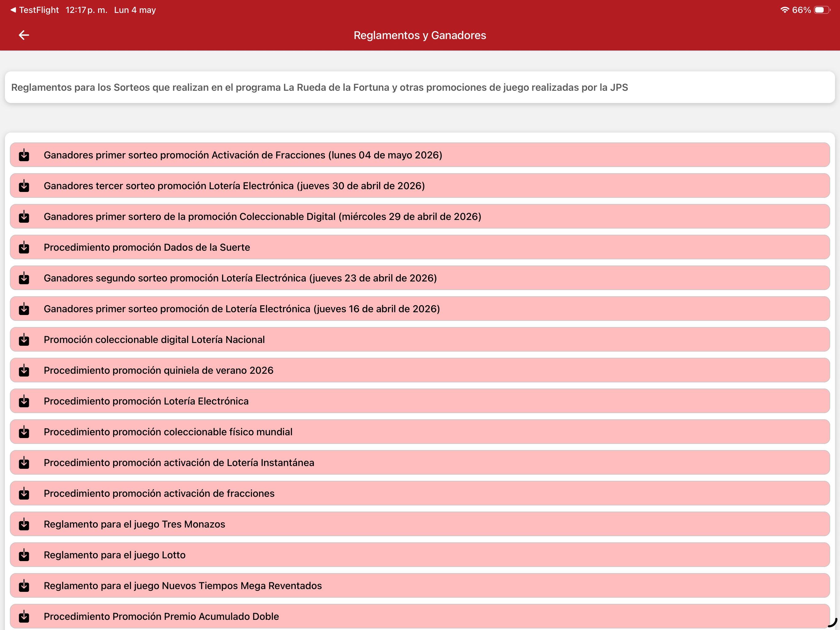Tap description text about La Rueda de la Fortuna
The height and width of the screenshot is (630, 840).
(x=319, y=87)
